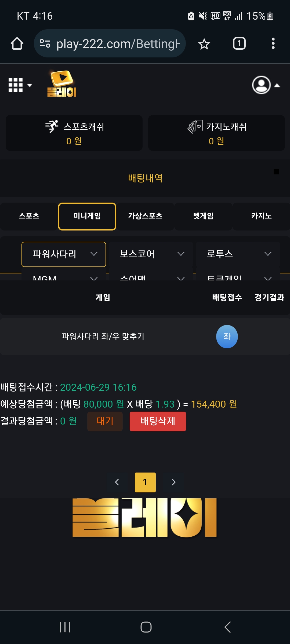The height and width of the screenshot is (644, 290).
Task: Click the red 배팅삭제 button
Action: click(x=158, y=421)
